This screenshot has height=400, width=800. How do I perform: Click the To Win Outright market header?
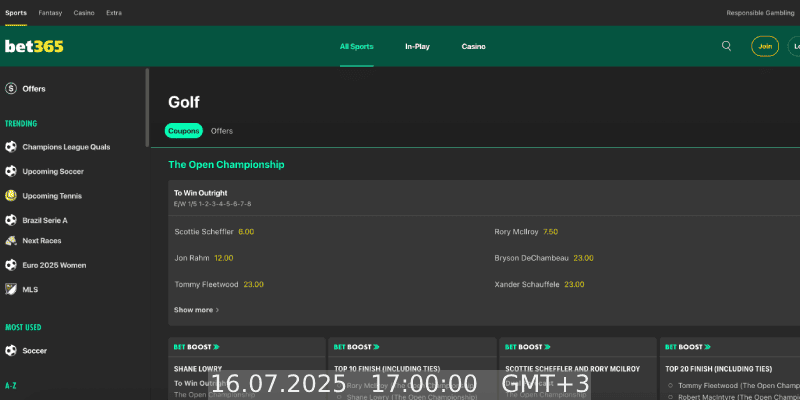(484, 197)
